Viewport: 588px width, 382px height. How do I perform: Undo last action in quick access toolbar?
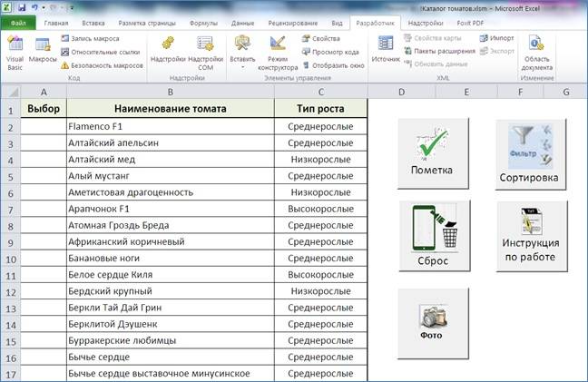pyautogui.click(x=34, y=7)
